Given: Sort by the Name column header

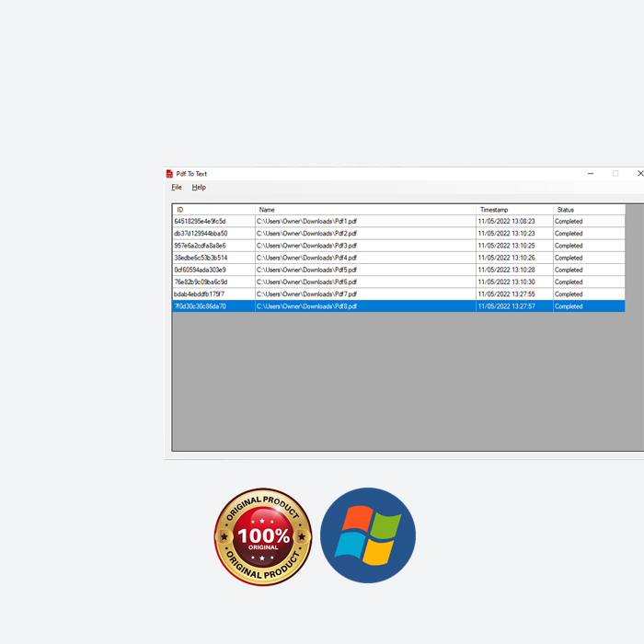Looking at the screenshot, I should 365,210.
